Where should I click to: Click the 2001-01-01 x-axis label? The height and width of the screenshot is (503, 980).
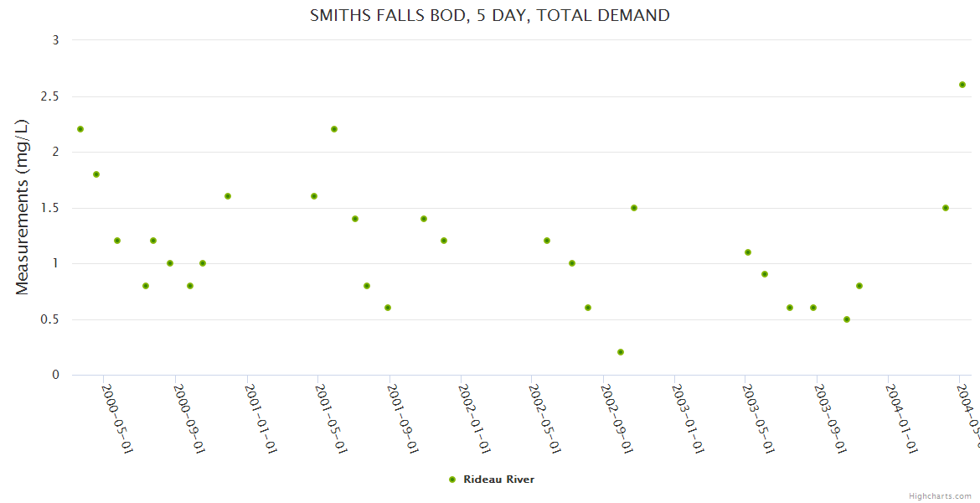261,418
